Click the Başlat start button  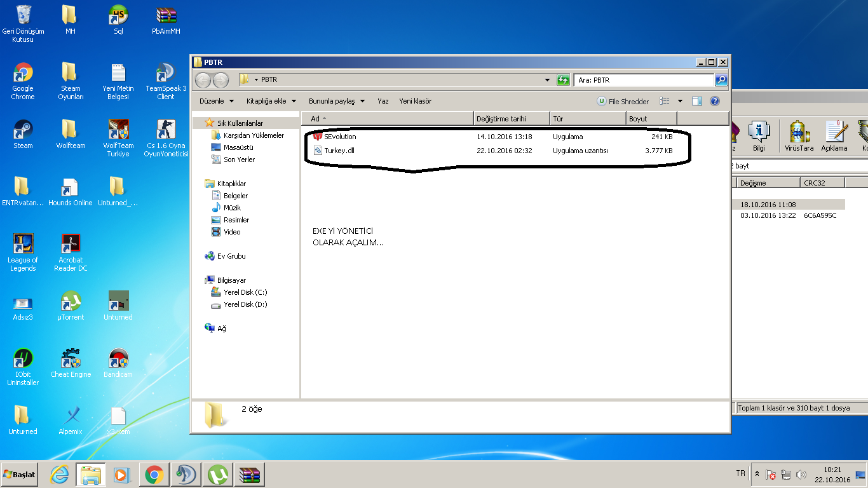pyautogui.click(x=19, y=474)
